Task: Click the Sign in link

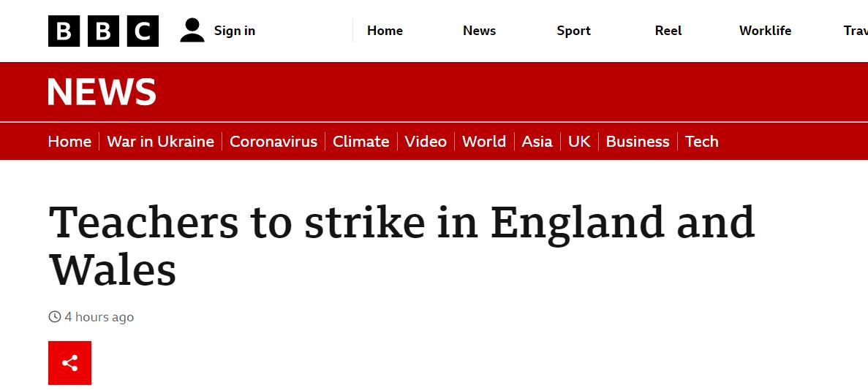Action: point(234,31)
